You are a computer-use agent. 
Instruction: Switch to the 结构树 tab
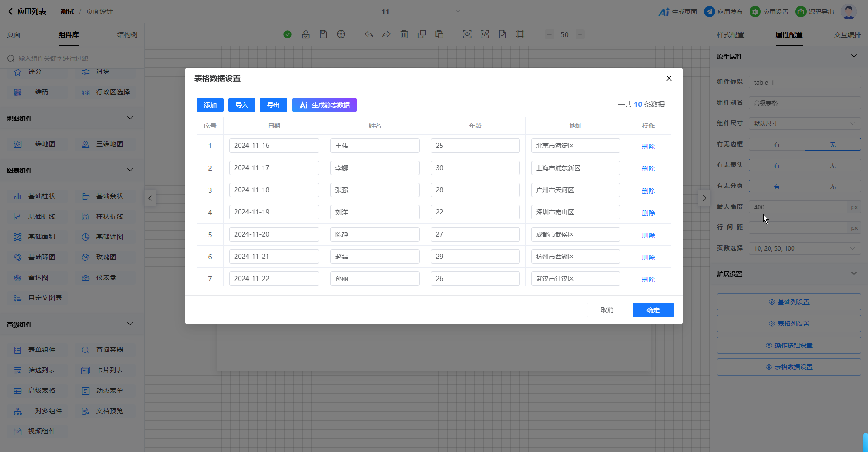click(127, 35)
